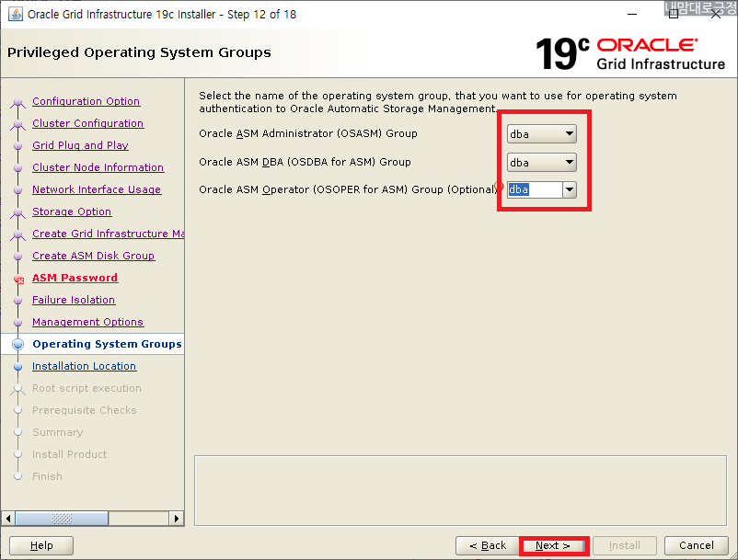738x560 pixels.
Task: Open Grid Plug and Play step
Action: (x=80, y=145)
